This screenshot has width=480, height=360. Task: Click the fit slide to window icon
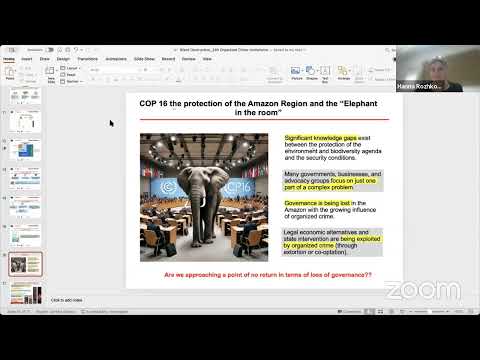472,312
